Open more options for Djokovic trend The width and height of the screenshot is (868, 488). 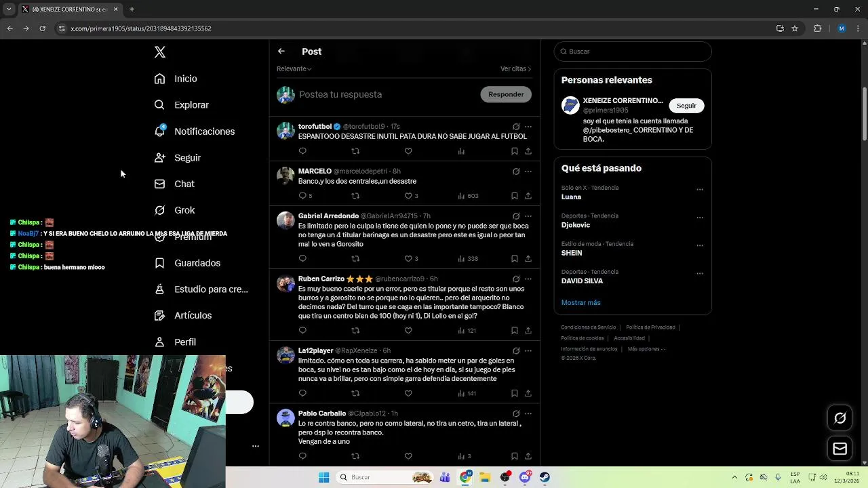point(700,218)
